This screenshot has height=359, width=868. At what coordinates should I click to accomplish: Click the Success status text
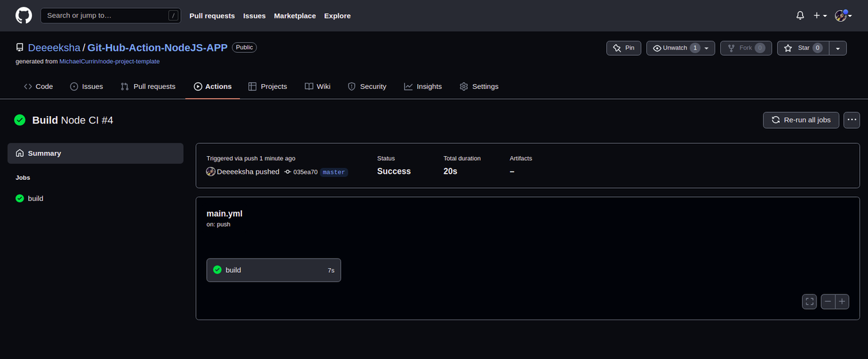click(394, 172)
